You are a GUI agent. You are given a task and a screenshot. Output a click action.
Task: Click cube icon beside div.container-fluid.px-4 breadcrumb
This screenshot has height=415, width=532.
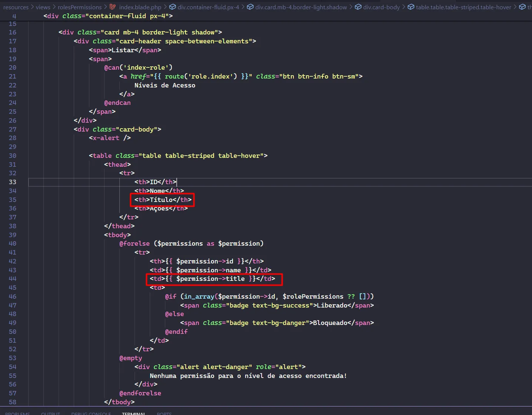coord(172,7)
